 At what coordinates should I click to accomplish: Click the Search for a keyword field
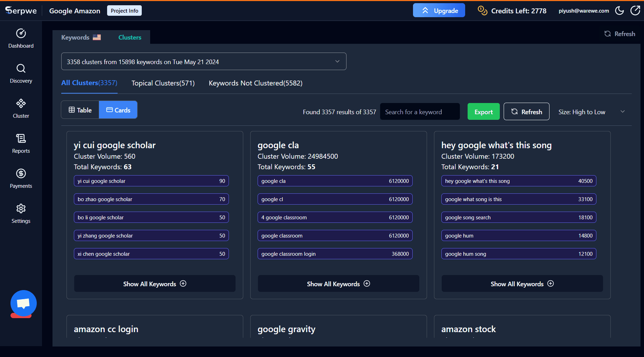click(420, 111)
